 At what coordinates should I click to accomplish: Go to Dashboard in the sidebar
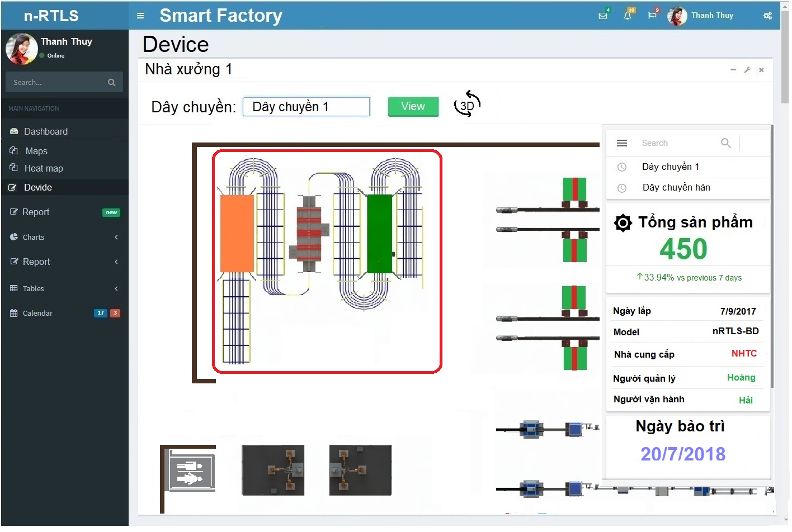tap(45, 131)
